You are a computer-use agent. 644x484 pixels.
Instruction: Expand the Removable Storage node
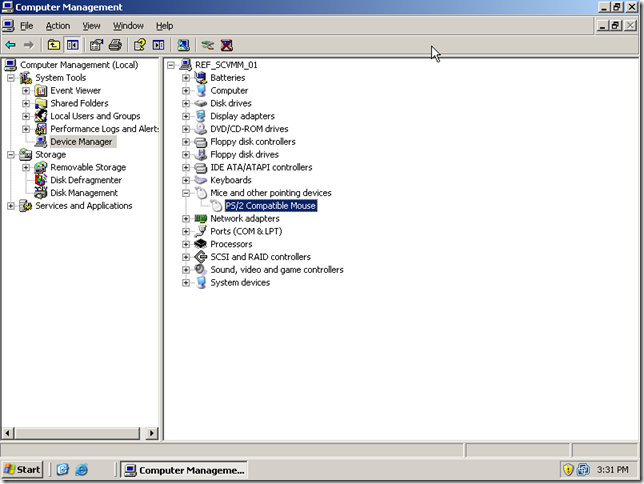pos(26,167)
